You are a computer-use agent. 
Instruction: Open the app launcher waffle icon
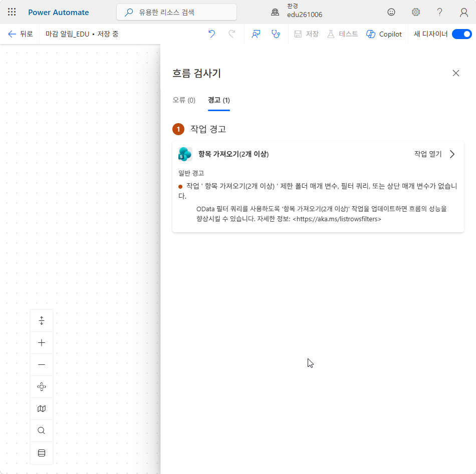pyautogui.click(x=12, y=12)
